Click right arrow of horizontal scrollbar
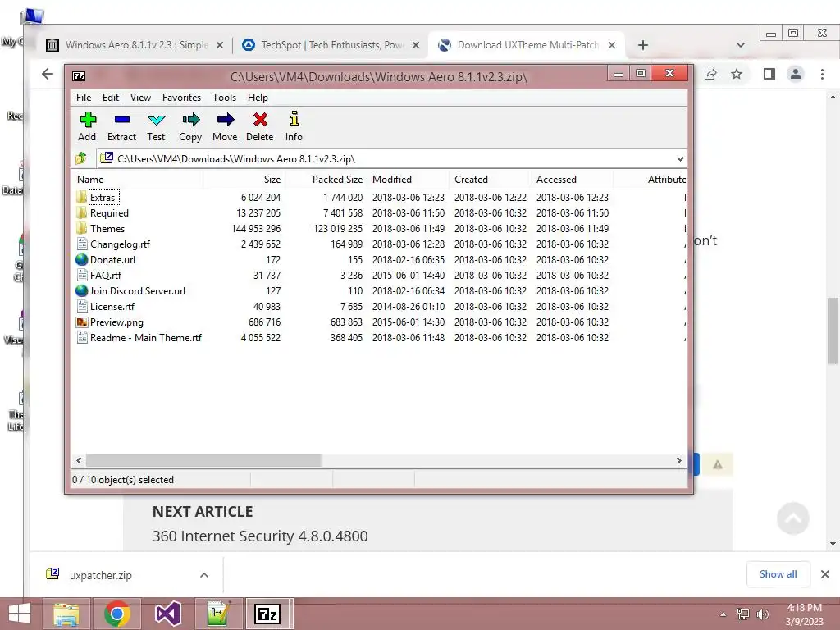This screenshot has height=630, width=840. 678,461
